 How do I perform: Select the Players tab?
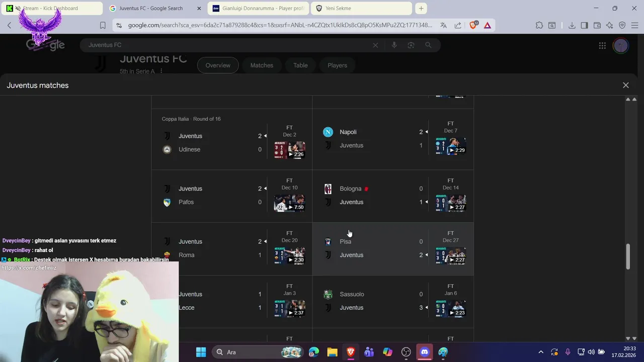click(337, 65)
